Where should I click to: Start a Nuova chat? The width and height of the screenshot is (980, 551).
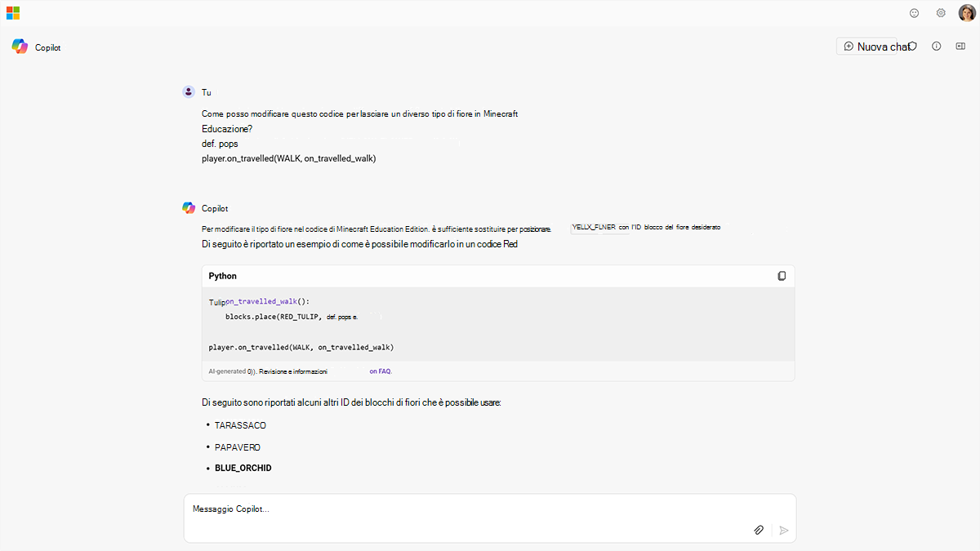(872, 47)
